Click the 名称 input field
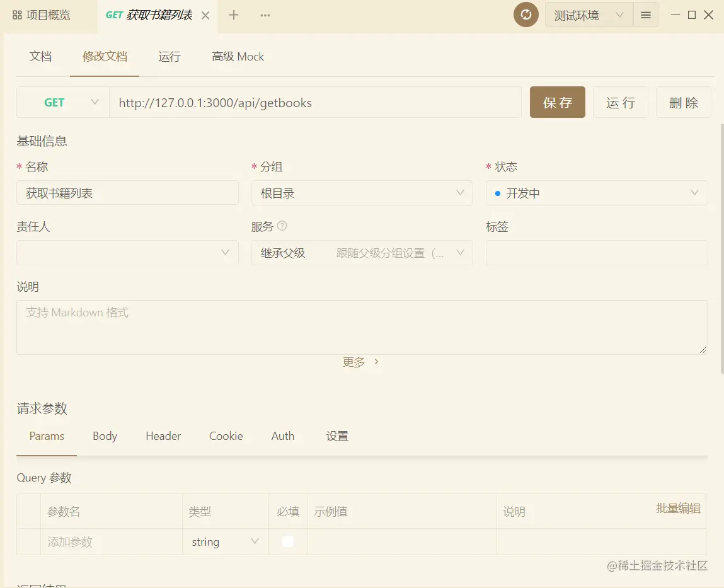Screen dimensions: 724x588 click(127, 193)
